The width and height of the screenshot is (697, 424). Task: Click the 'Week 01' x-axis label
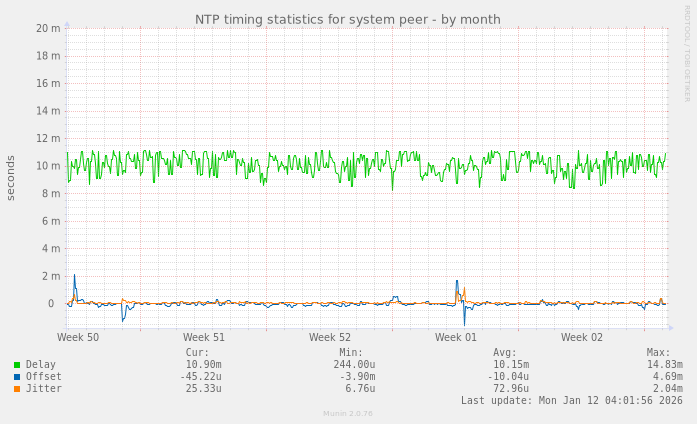click(456, 337)
